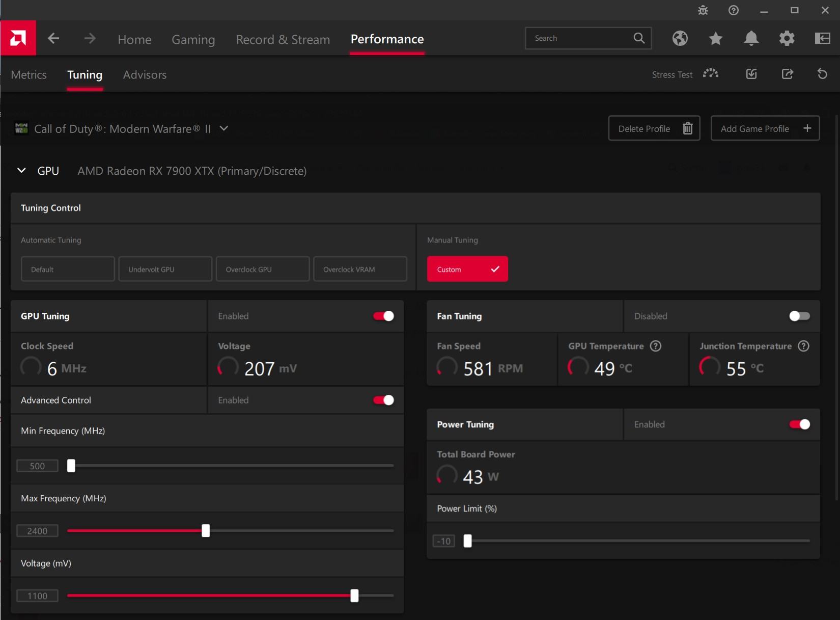Viewport: 840px width, 620px height.
Task: Click the Power Limit value box -10
Action: point(444,541)
